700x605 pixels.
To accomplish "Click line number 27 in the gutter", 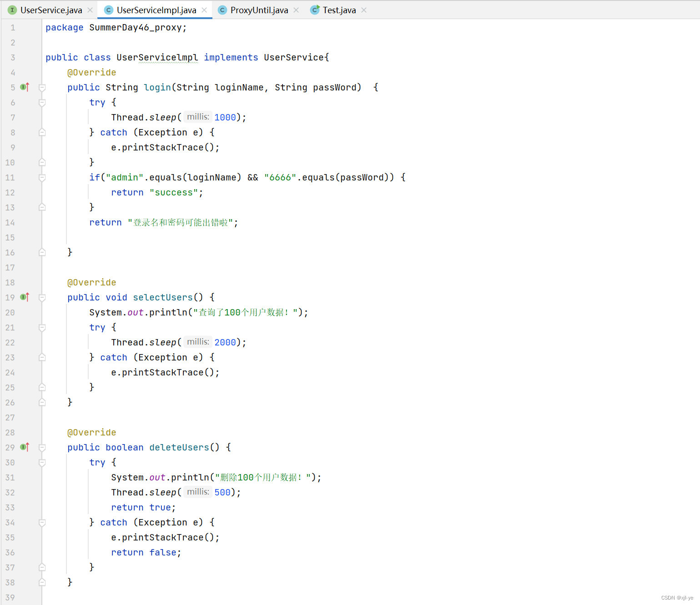I will point(10,417).
